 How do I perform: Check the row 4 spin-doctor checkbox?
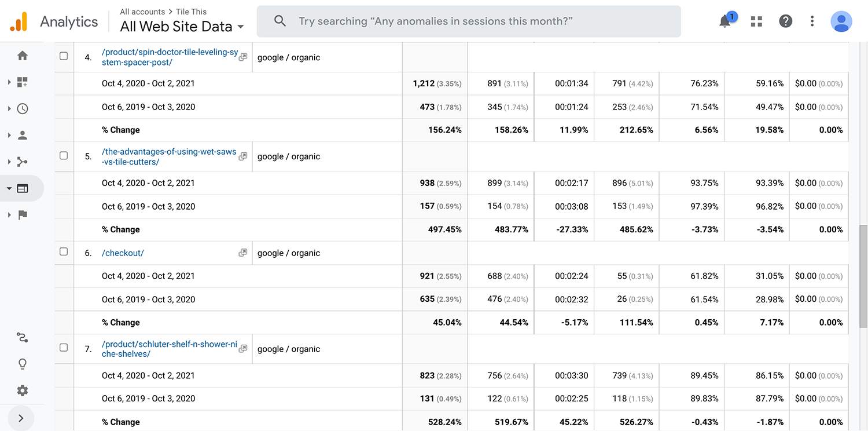[x=64, y=57]
